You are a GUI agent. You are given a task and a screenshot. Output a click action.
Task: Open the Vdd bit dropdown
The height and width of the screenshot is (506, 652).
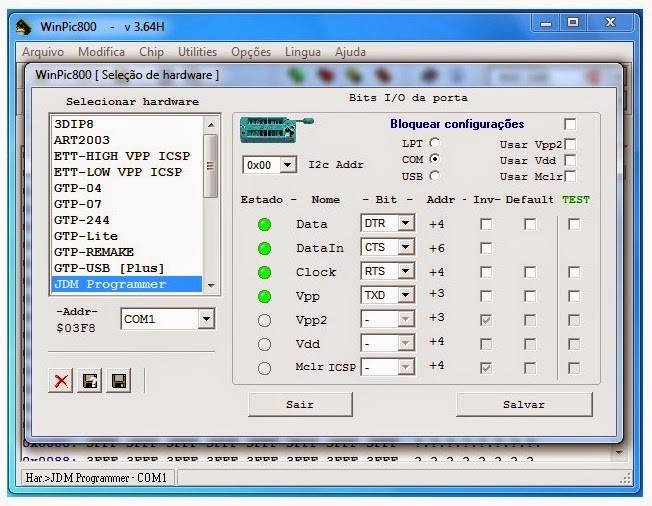click(x=405, y=343)
